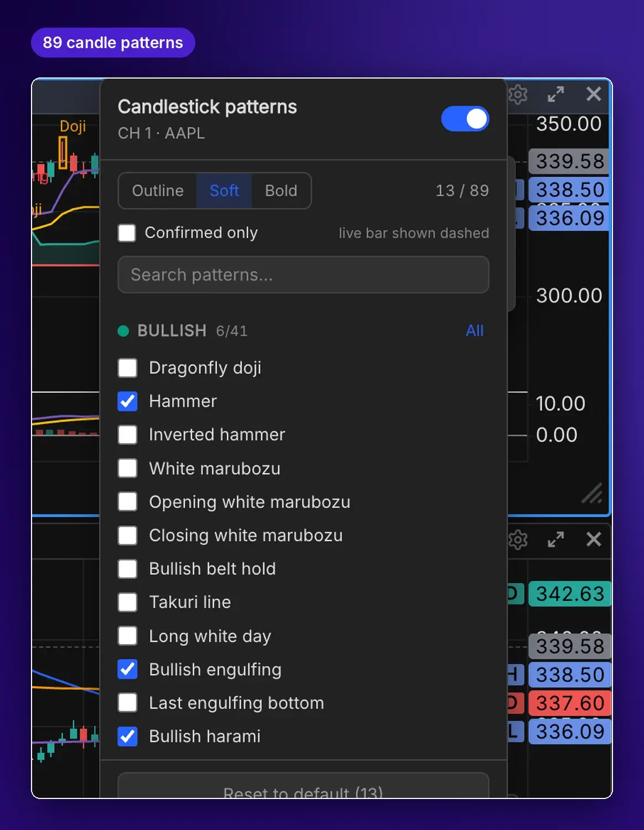Click Reset to default (13) button
Image resolution: width=644 pixels, height=830 pixels.
pos(303,786)
